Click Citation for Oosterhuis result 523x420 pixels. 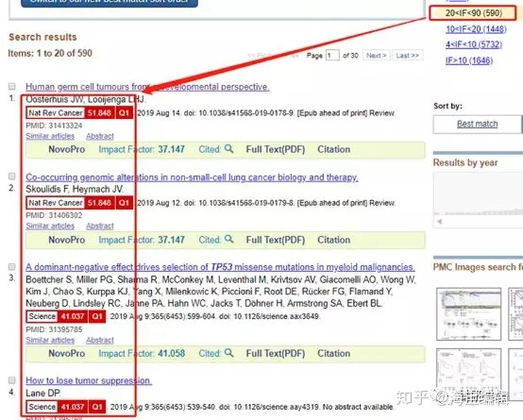[x=333, y=150]
